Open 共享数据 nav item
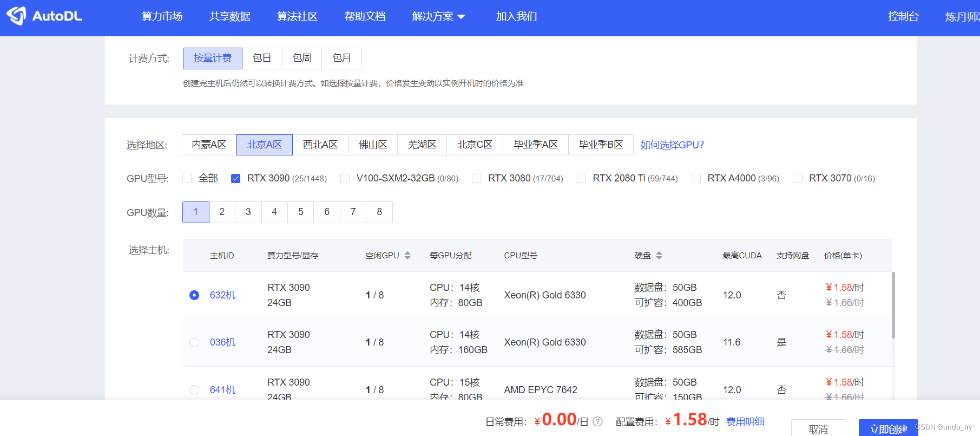This screenshot has width=980, height=436. coord(230,16)
